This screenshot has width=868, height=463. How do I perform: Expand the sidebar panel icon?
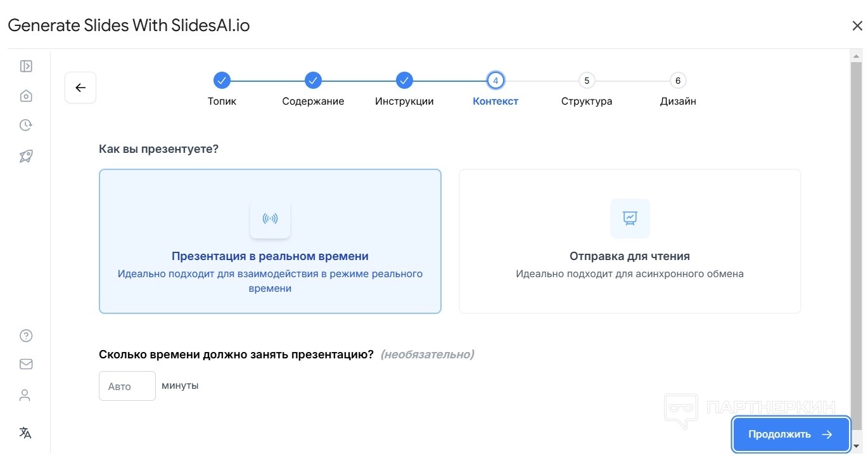pyautogui.click(x=26, y=66)
